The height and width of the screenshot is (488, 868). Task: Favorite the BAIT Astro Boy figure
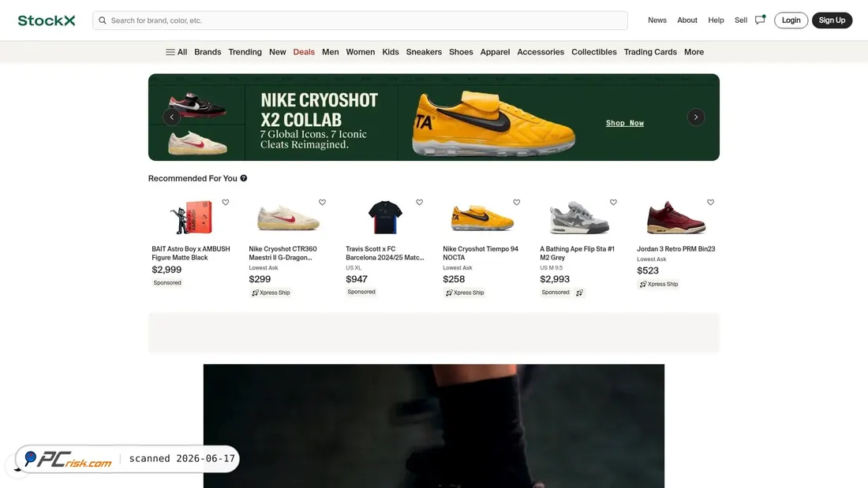point(226,203)
